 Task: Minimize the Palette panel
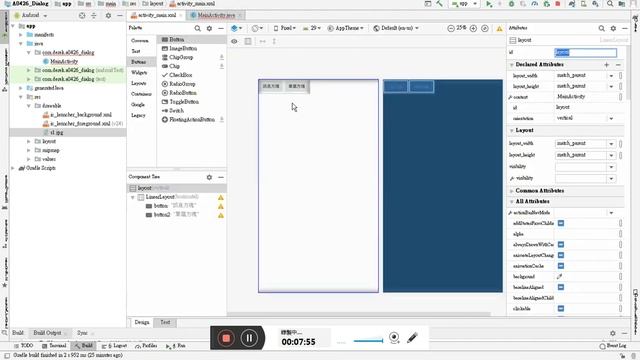click(221, 28)
